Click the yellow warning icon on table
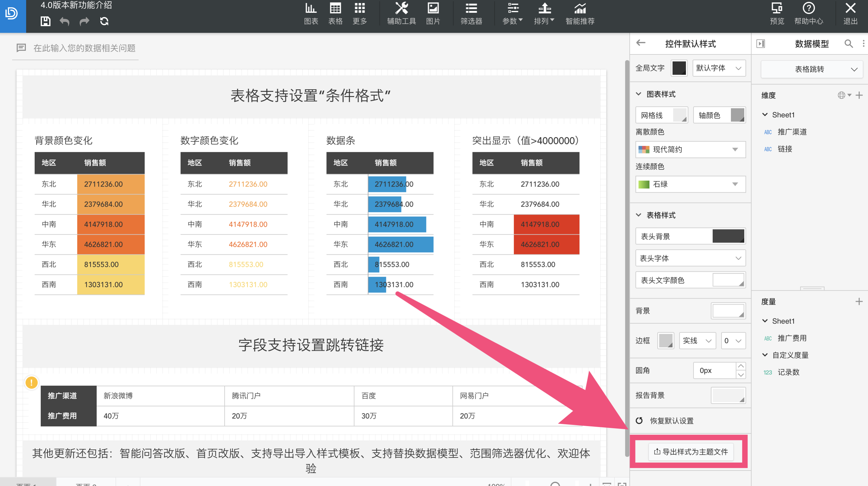Screen dimensions: 868x486 coord(32,383)
